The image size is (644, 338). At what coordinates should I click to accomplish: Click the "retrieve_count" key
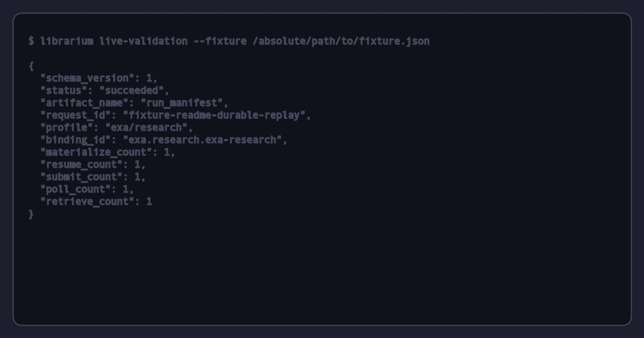tap(87, 202)
